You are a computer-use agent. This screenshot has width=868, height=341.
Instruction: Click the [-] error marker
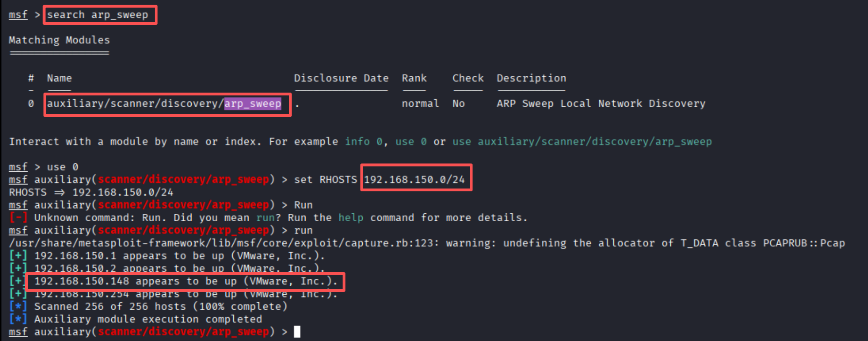(x=18, y=218)
